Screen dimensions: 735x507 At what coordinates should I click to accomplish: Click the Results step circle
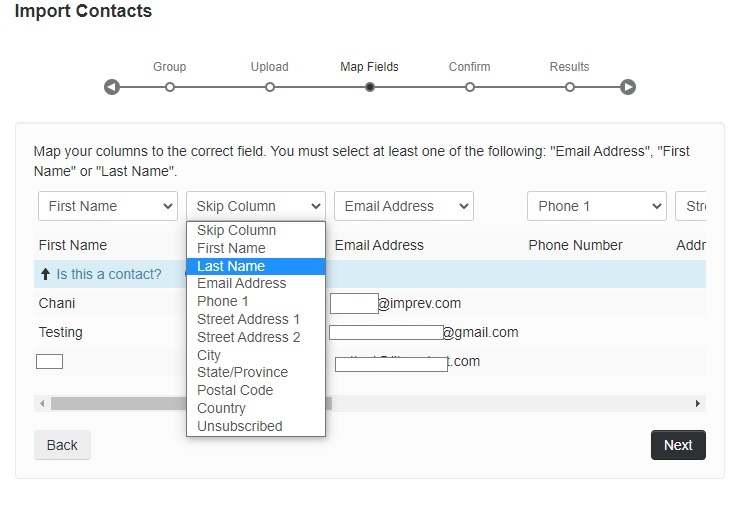point(570,87)
